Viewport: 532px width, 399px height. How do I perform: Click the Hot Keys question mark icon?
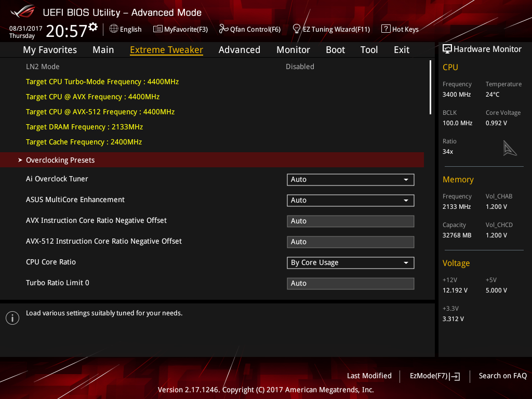click(385, 29)
